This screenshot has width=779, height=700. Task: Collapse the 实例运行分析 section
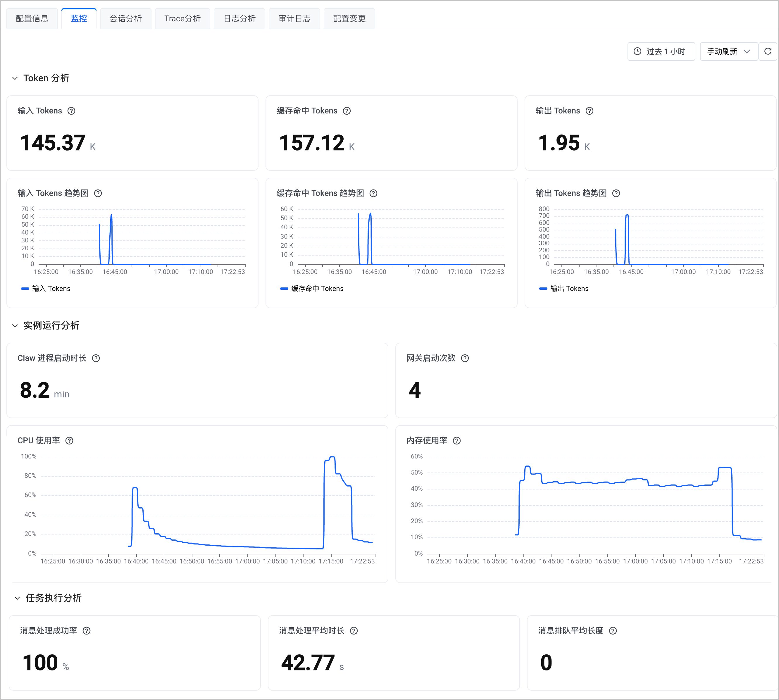(15, 325)
